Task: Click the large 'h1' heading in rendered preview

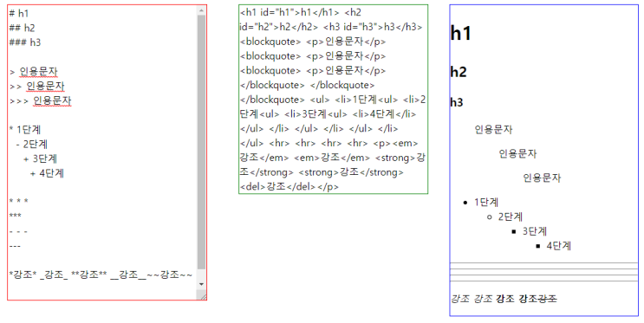Action: (460, 32)
